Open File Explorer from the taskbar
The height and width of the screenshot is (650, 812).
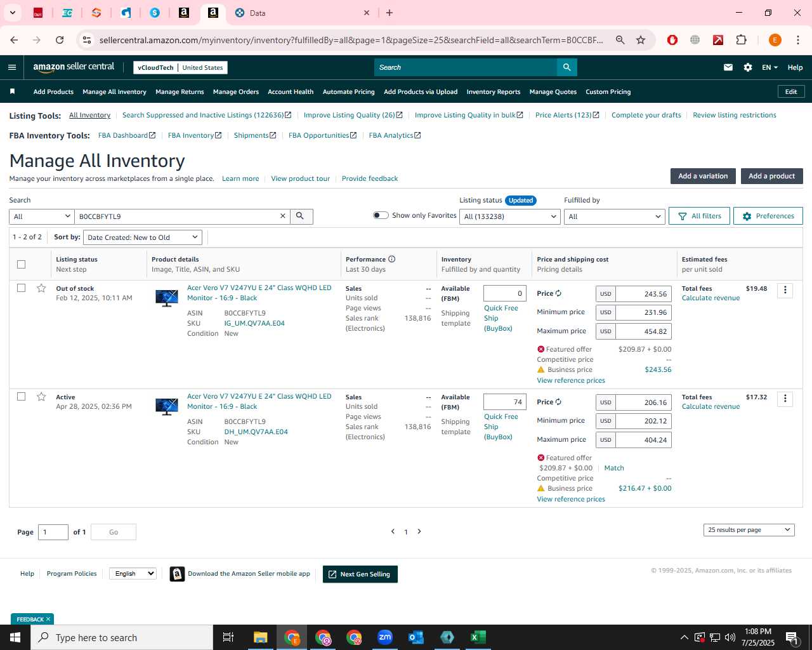coord(261,637)
